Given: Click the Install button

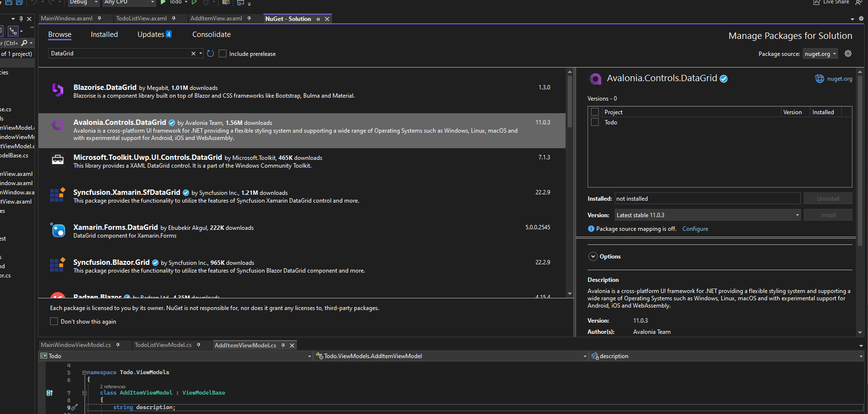Looking at the screenshot, I should (x=828, y=215).
